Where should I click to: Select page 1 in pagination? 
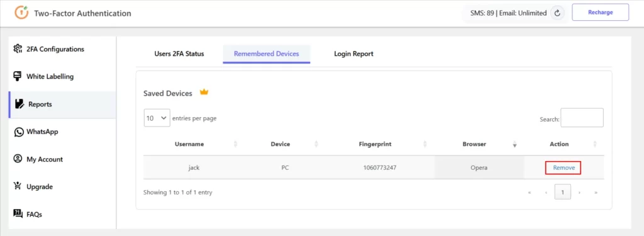click(x=563, y=192)
